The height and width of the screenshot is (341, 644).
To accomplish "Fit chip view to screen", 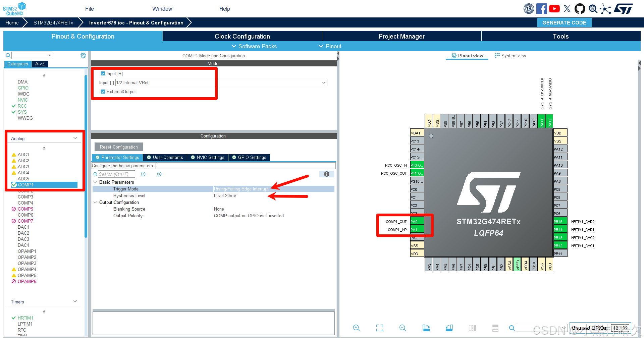I will pyautogui.click(x=380, y=328).
